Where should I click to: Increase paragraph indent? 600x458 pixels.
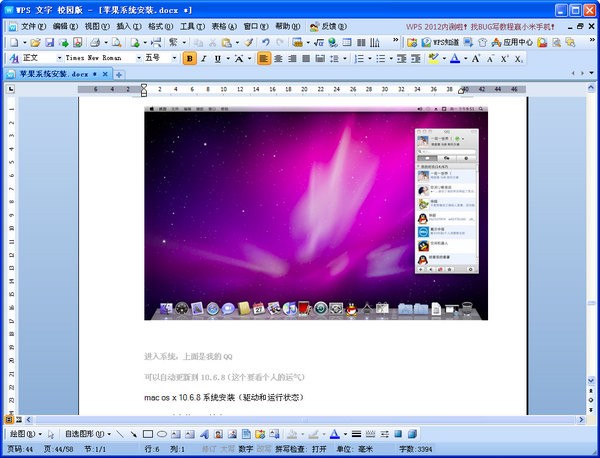point(416,59)
